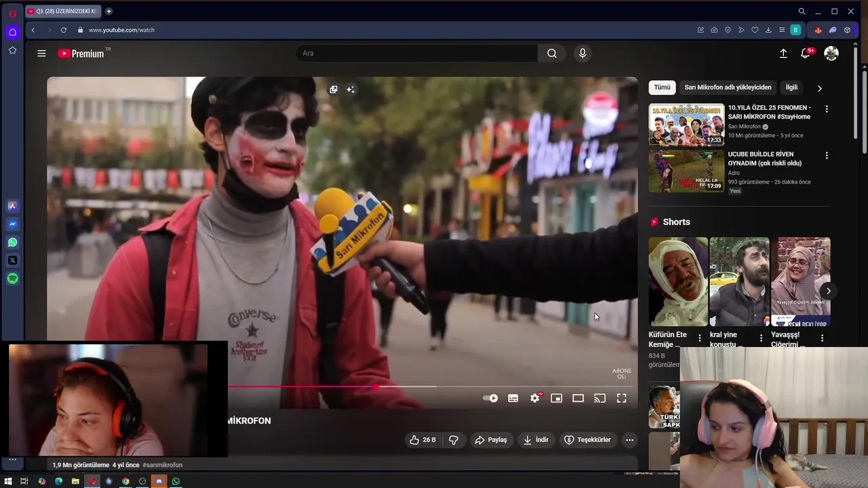The height and width of the screenshot is (488, 868).
Task: Open the YouTube account avatar menu
Action: (831, 54)
